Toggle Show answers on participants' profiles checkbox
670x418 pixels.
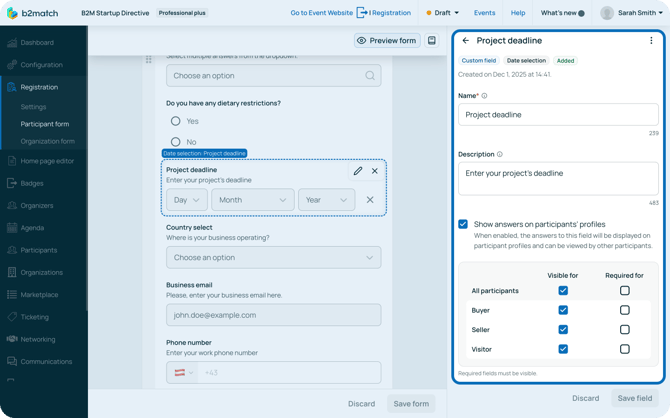coord(463,224)
